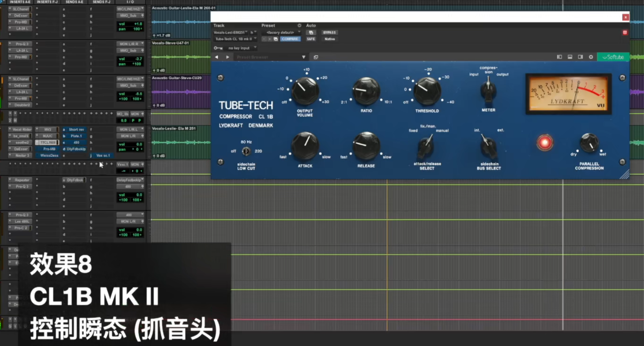Toggle the left panel layout icon
This screenshot has width=644, height=346.
tap(559, 57)
